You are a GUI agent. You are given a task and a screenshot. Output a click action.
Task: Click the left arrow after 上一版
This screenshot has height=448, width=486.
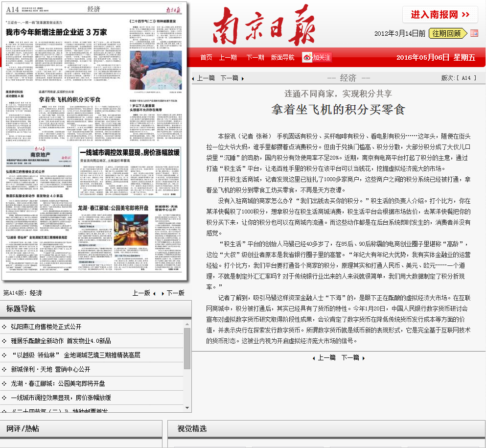pyautogui.click(x=154, y=294)
